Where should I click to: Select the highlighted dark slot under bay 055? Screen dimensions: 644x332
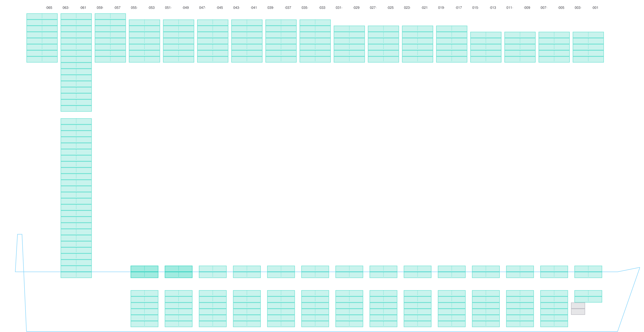coord(144,272)
